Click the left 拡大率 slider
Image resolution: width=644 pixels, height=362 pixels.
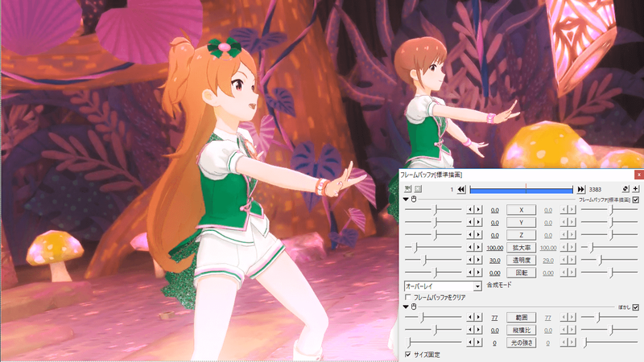point(433,248)
